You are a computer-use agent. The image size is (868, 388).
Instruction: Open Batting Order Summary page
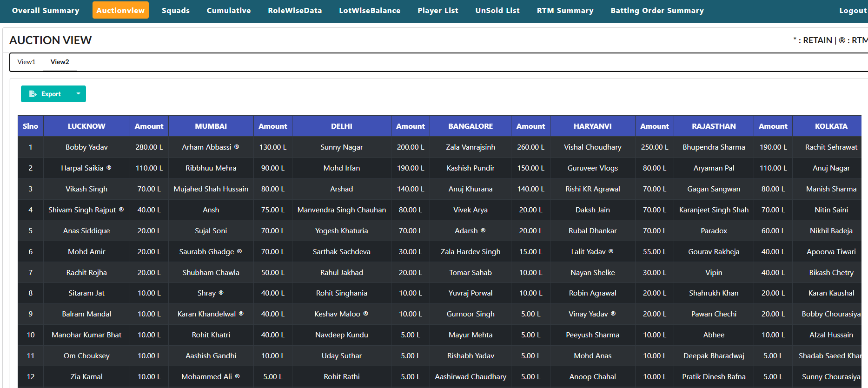coord(657,10)
